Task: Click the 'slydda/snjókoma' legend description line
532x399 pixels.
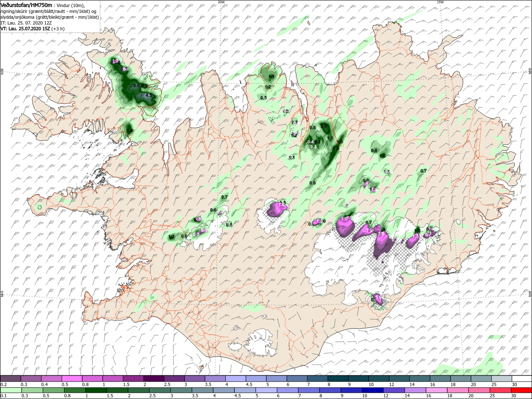Action: [x=49, y=17]
